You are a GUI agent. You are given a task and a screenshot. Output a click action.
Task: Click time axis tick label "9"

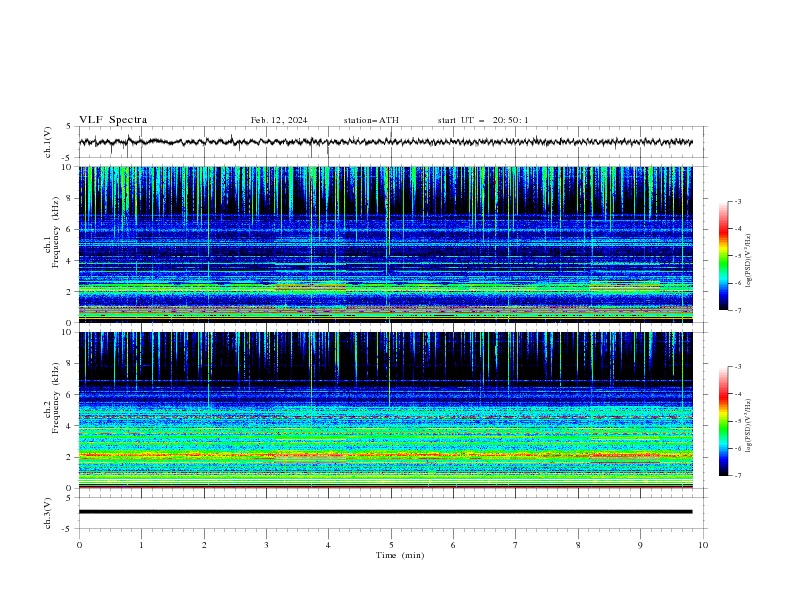tap(640, 545)
